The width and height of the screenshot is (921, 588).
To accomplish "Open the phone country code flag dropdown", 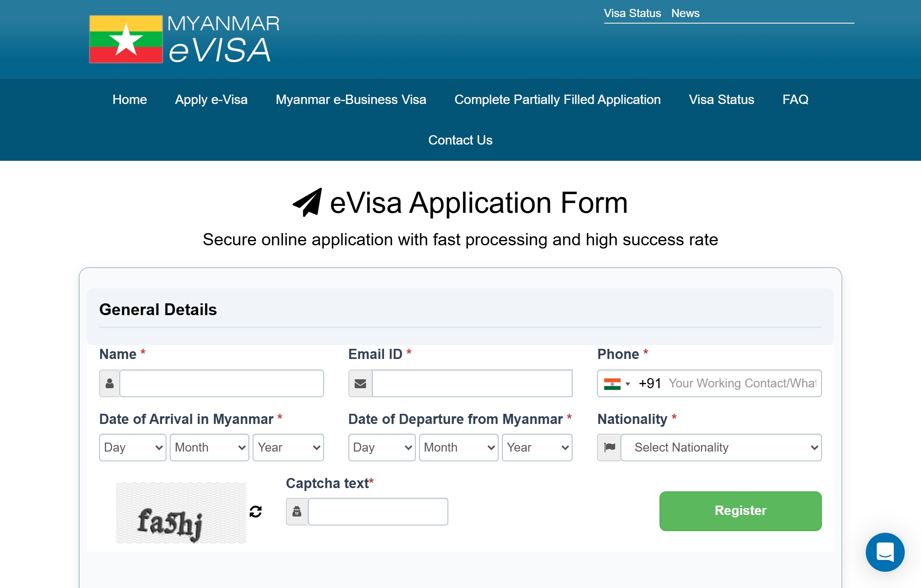I will click(617, 384).
